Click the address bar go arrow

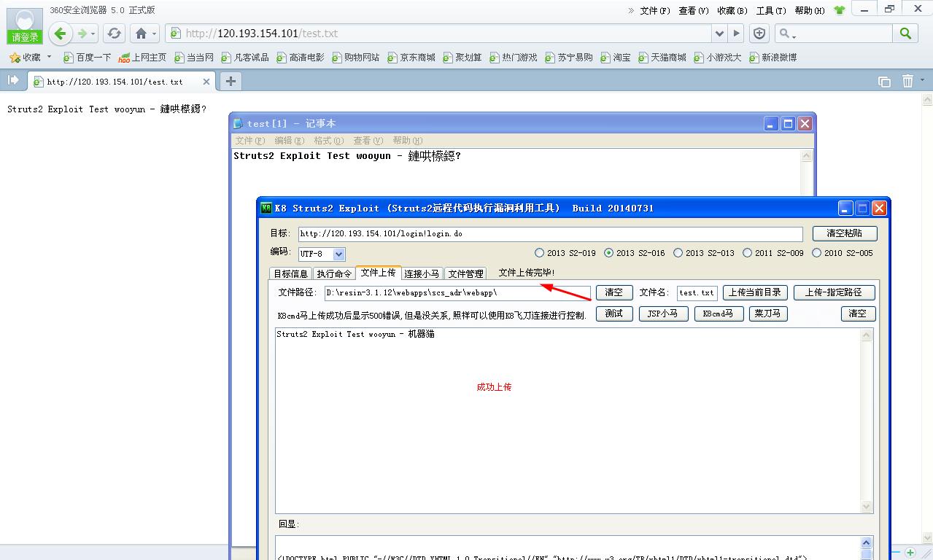pos(737,34)
